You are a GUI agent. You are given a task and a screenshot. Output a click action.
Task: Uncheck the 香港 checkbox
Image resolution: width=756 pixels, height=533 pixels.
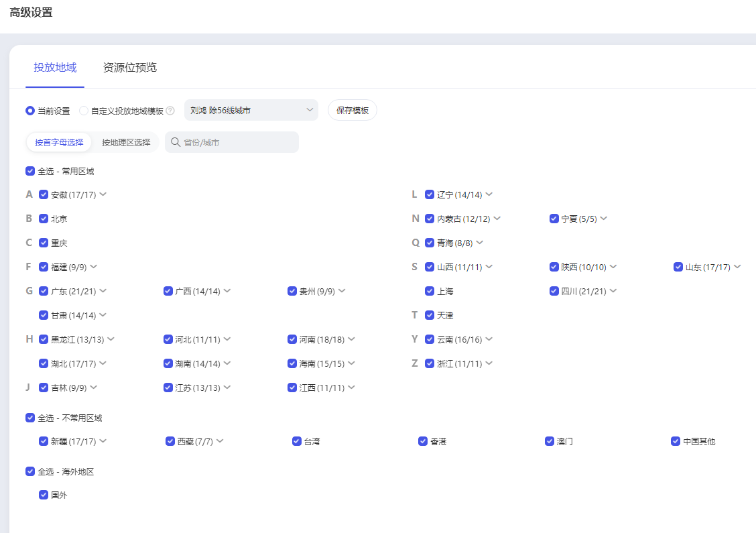[423, 441]
